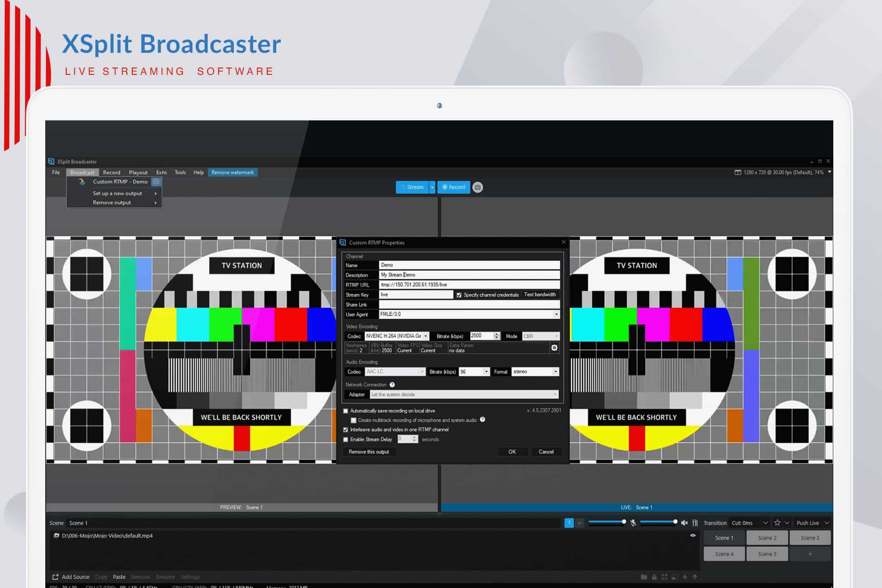Expand the Stream button dropdown arrow
Viewport: 882px width, 588px height.
click(432, 187)
